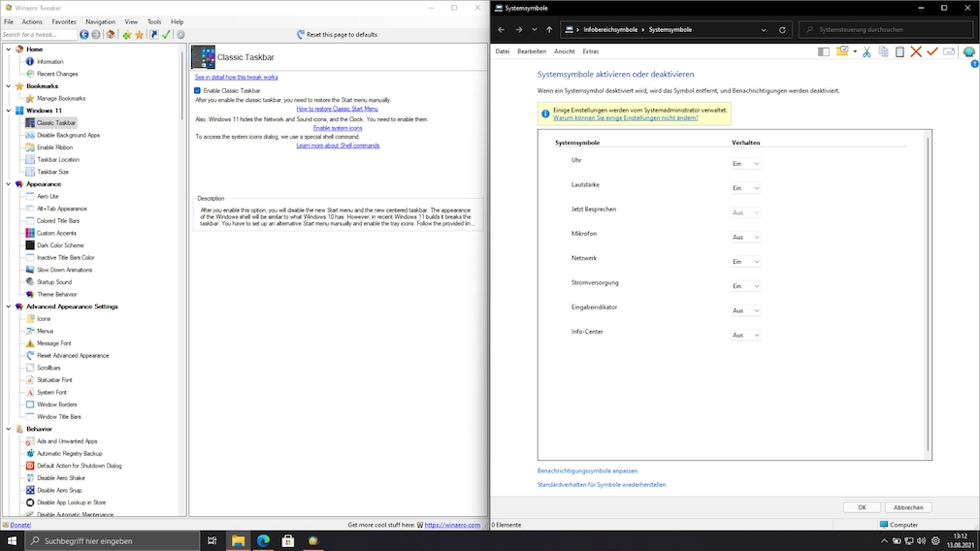
Task: Toggle the preview pane icon in Systemsymbole toolbar
Action: pyautogui.click(x=824, y=51)
